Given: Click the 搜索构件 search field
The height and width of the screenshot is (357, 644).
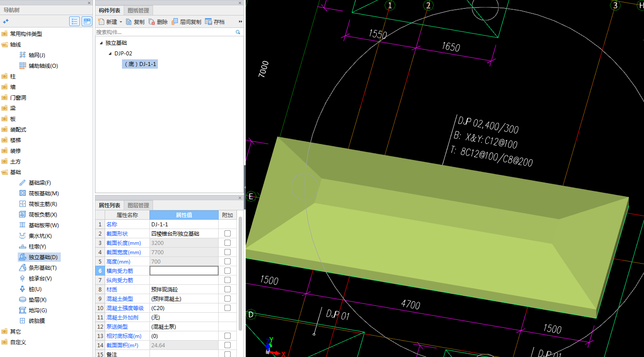Looking at the screenshot, I should pyautogui.click(x=165, y=32).
